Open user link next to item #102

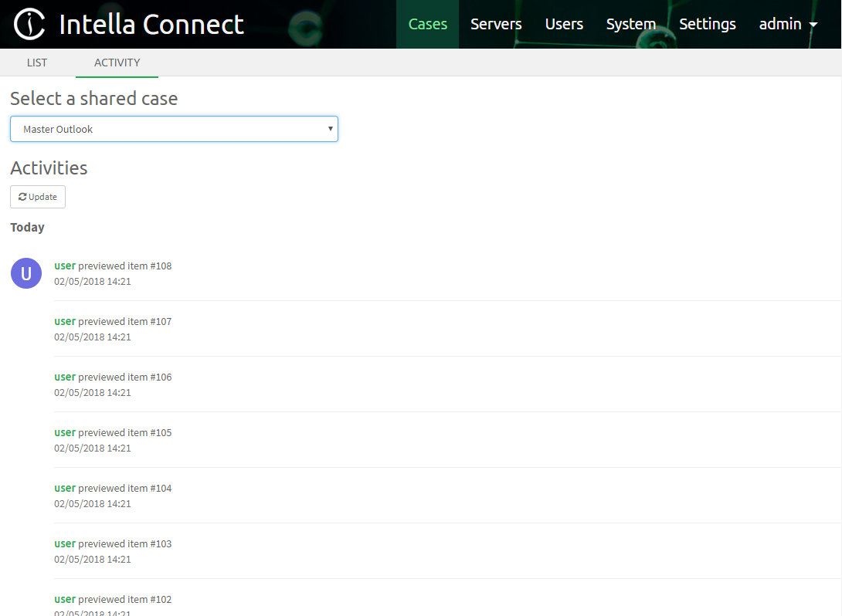[x=65, y=600]
